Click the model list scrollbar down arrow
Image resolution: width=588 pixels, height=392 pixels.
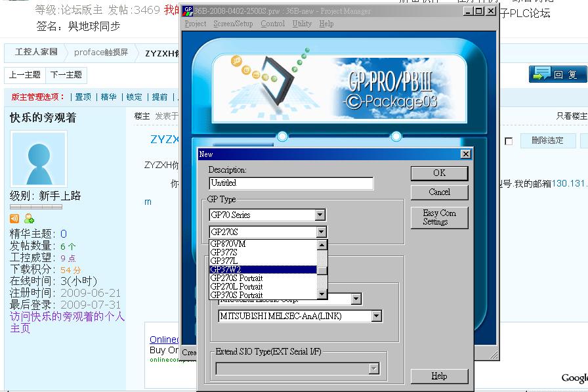pos(322,295)
